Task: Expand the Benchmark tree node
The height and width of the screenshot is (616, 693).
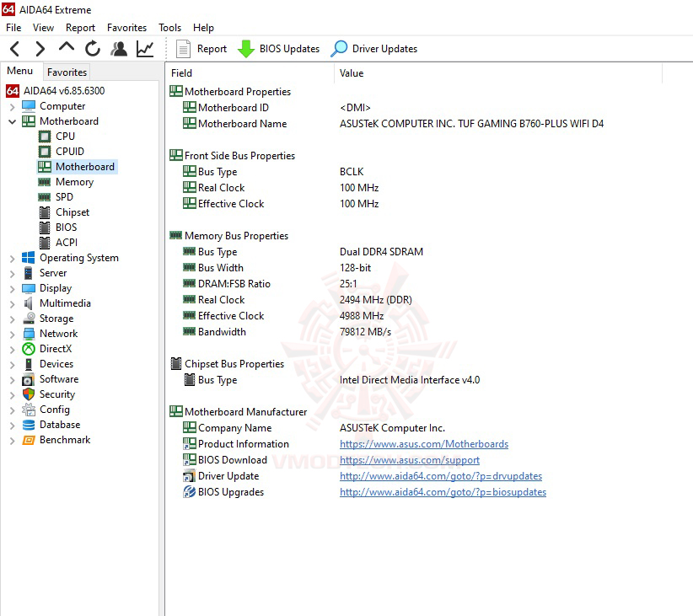Action: point(13,440)
